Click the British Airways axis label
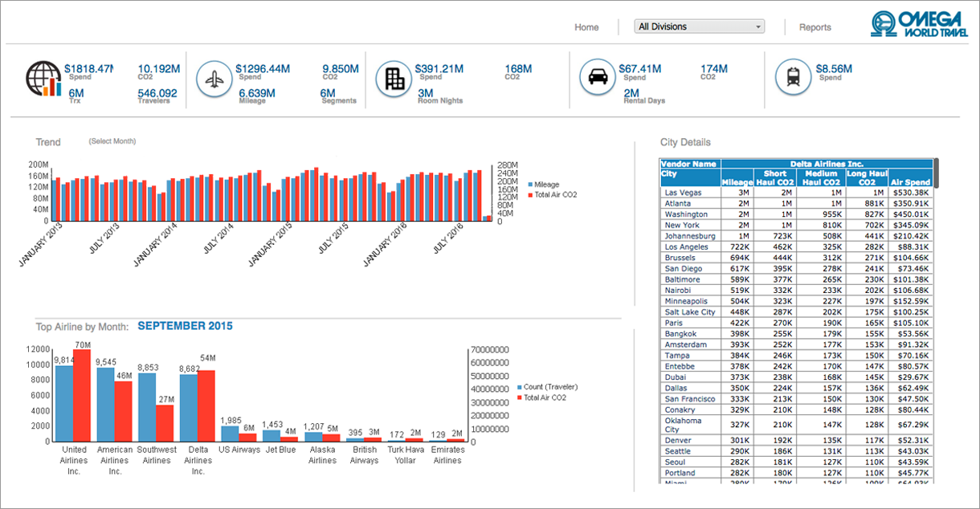 [364, 455]
